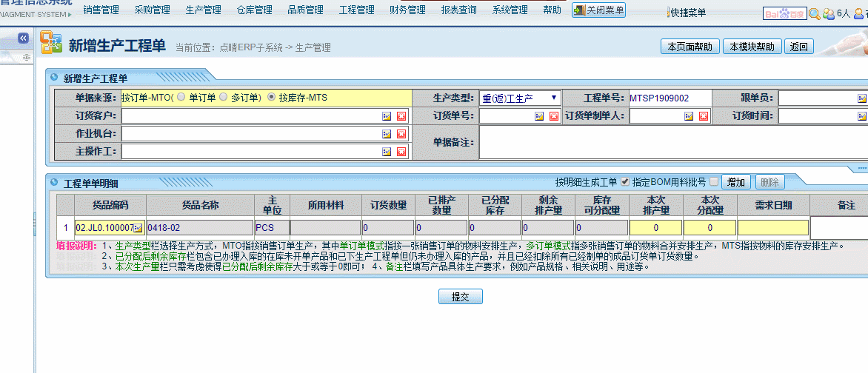This screenshot has height=373, width=868.
Task: Collapse the left sidebar with double-arrow button
Action: coord(23,38)
